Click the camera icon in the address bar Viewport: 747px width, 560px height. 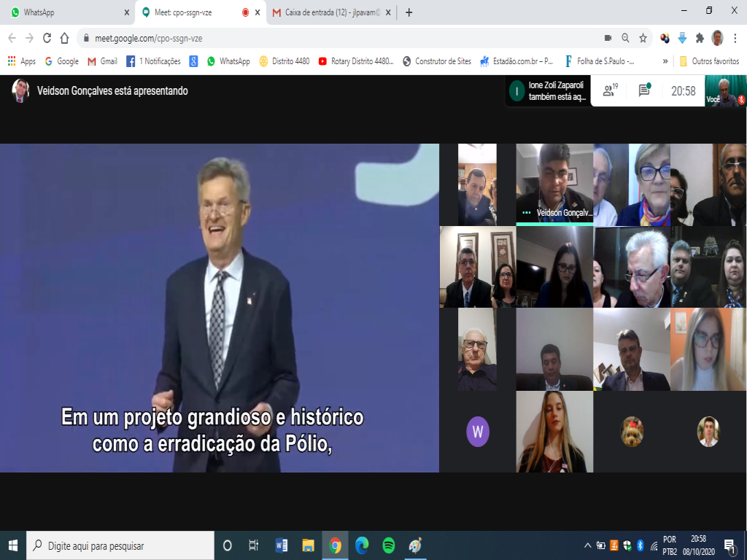coord(608,38)
